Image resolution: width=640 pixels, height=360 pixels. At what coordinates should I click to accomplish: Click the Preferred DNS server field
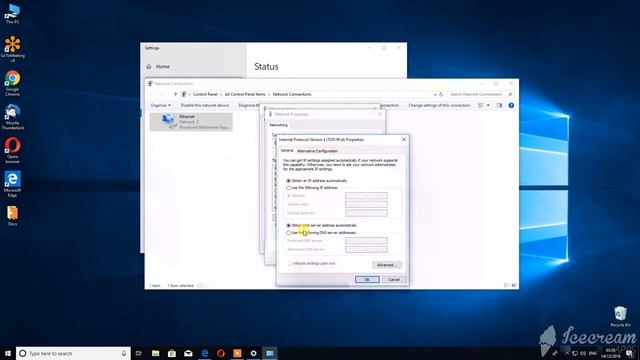366,240
